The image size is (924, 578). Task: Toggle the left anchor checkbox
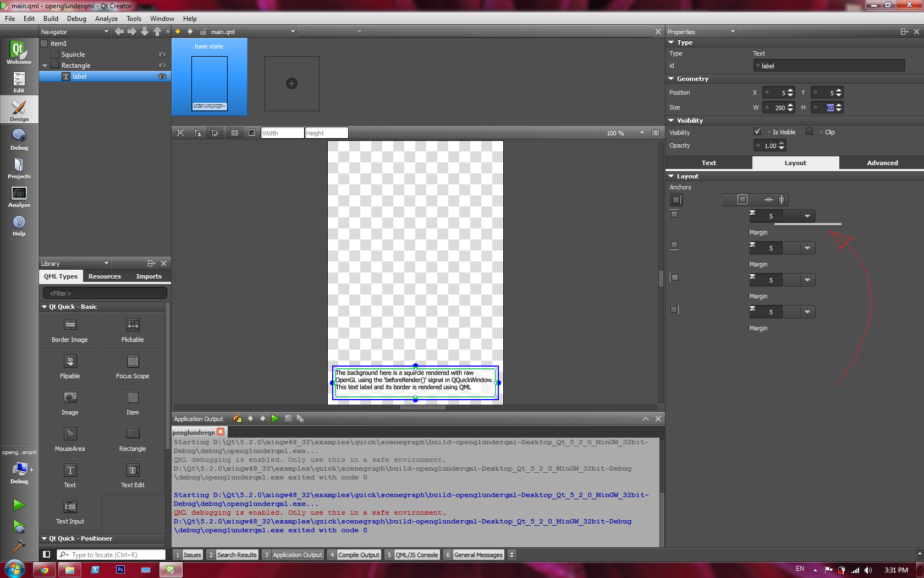[x=674, y=277]
